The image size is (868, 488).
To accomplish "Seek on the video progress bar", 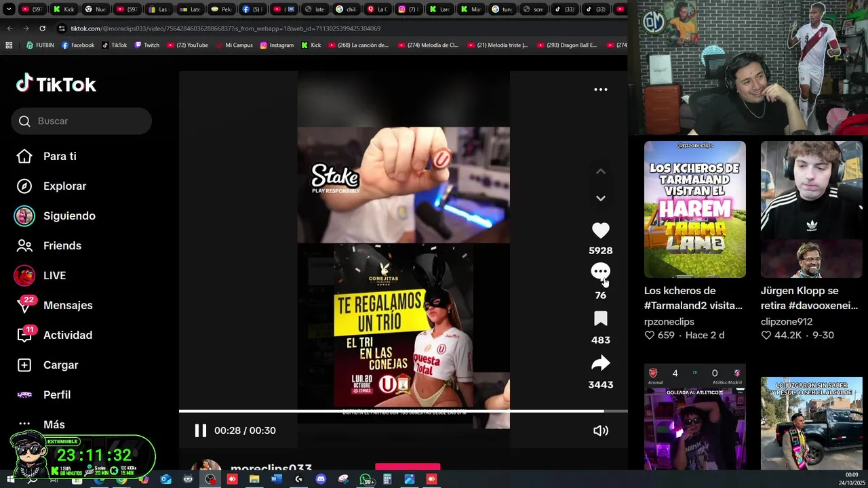I will click(403, 411).
